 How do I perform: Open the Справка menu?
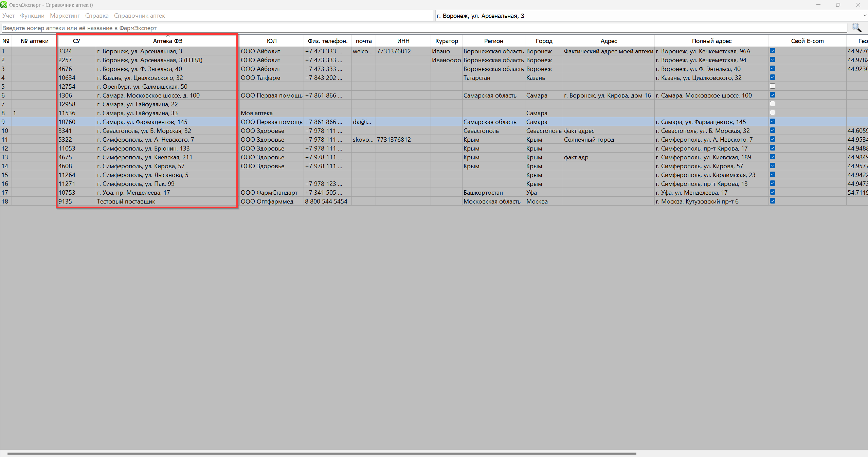click(x=97, y=16)
